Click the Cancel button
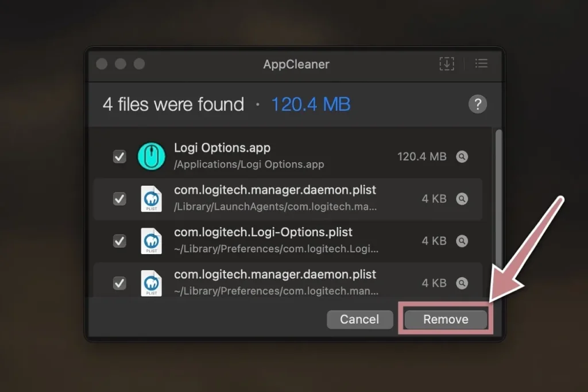The image size is (588, 392). (359, 319)
